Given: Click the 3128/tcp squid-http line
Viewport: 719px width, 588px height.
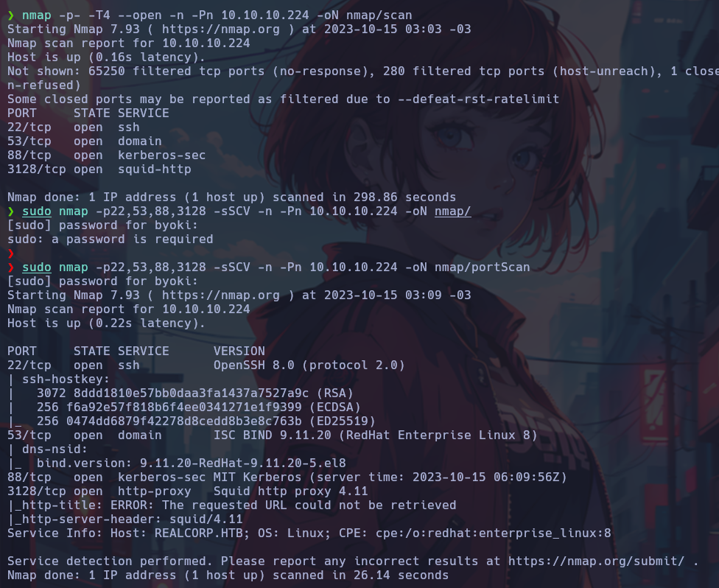Looking at the screenshot, I should [x=99, y=169].
